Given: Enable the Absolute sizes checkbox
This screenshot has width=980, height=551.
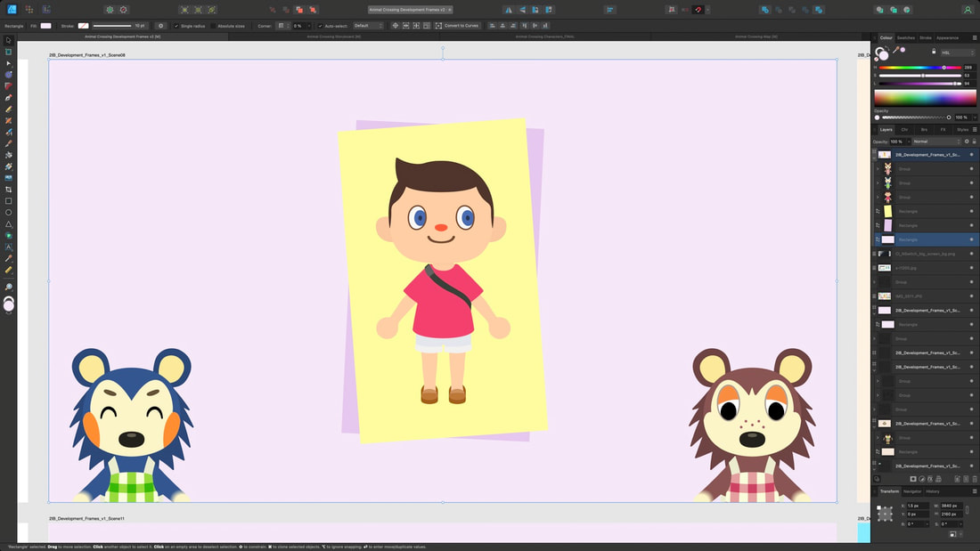Looking at the screenshot, I should (213, 26).
